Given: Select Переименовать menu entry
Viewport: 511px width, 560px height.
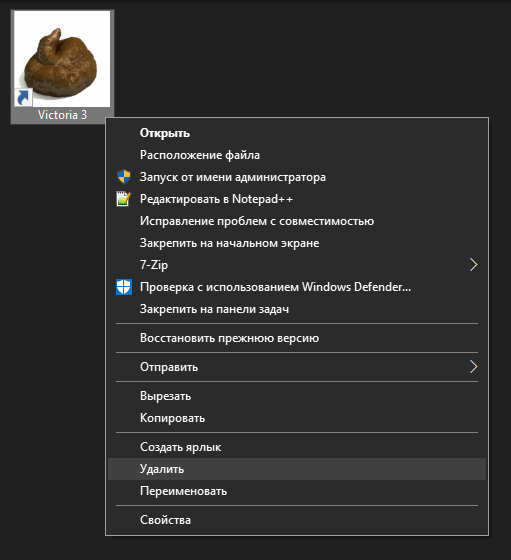Looking at the screenshot, I should point(297,491).
